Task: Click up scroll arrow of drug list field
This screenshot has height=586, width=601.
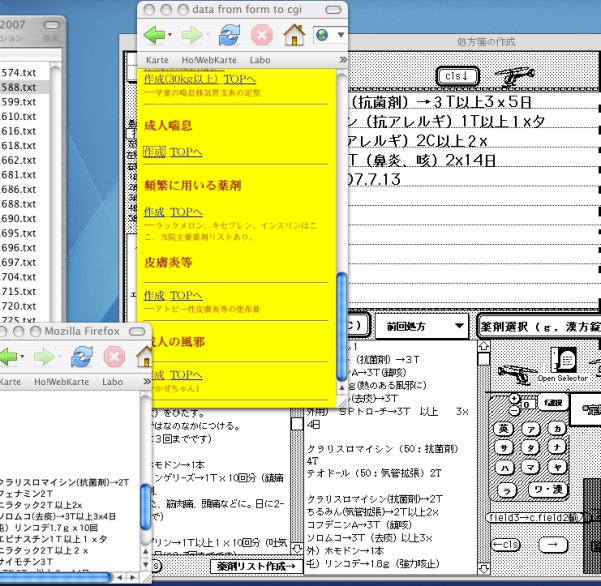Action: (484, 346)
